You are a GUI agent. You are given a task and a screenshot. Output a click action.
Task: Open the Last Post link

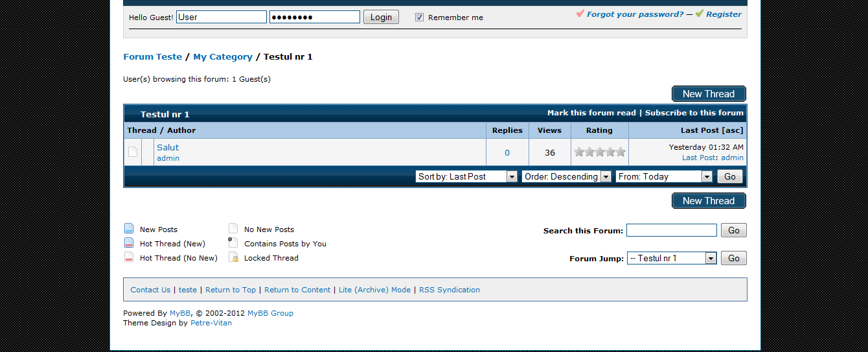699,158
